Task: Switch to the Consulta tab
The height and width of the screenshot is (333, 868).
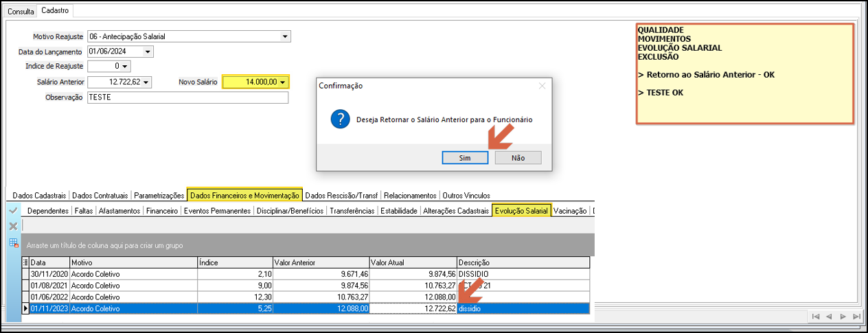Action: (x=21, y=12)
